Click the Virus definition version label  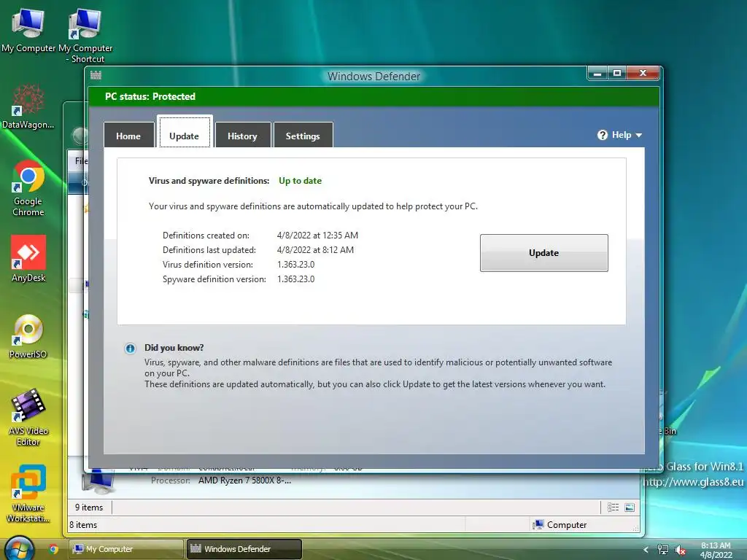point(208,265)
